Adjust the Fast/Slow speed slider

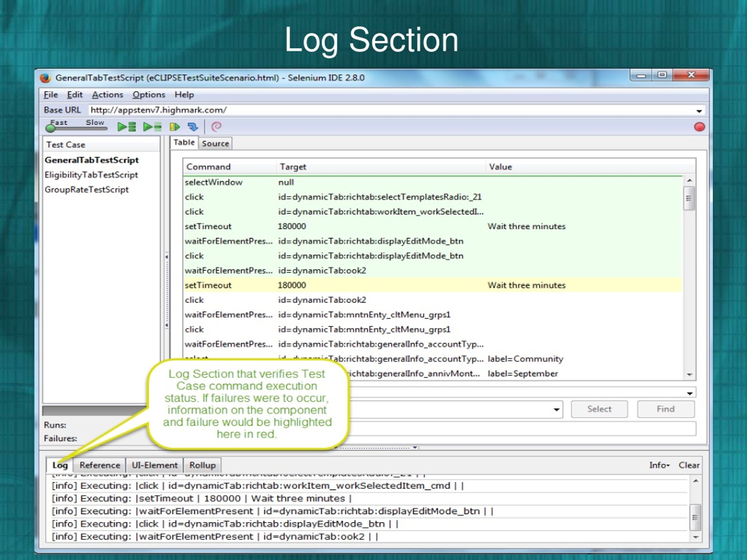tap(51, 128)
